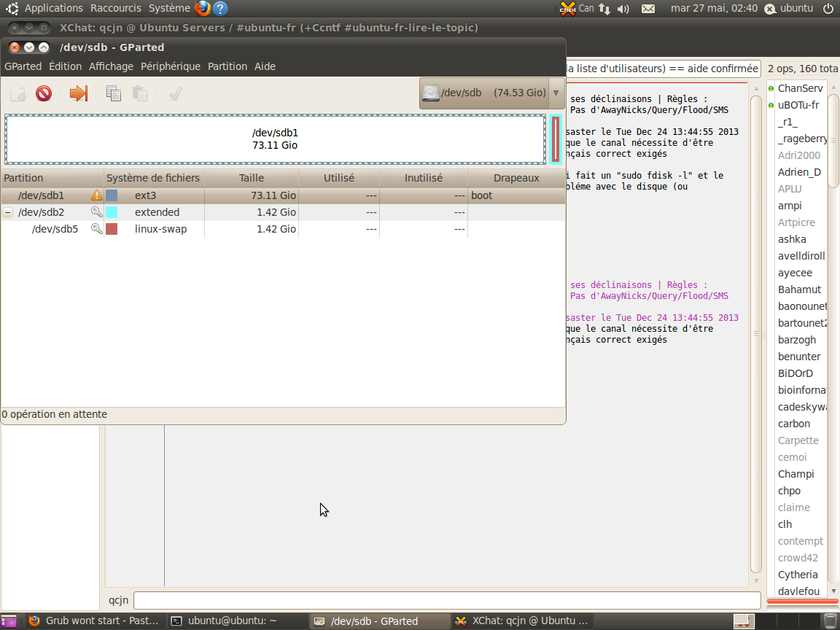Click the Delete partition red icon

(x=44, y=93)
